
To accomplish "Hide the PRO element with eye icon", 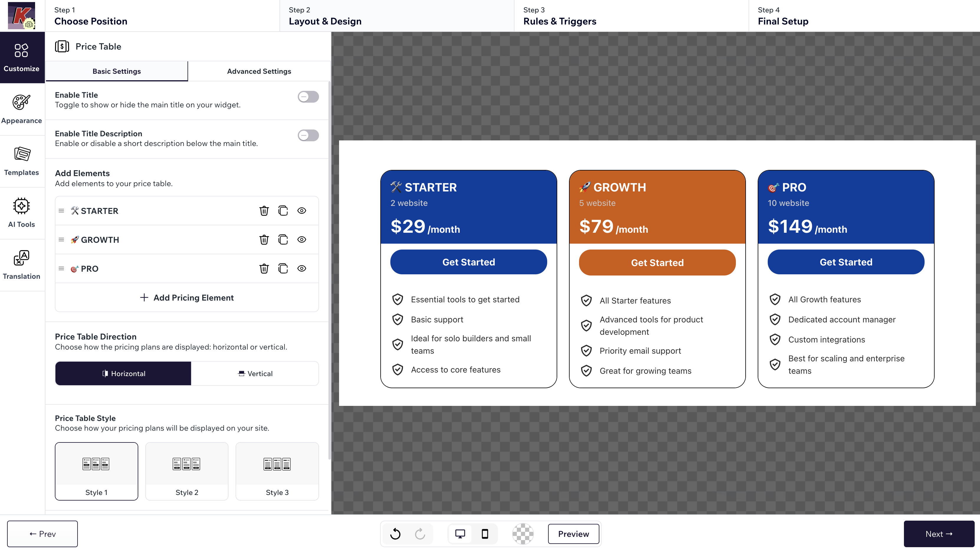I will coord(302,268).
